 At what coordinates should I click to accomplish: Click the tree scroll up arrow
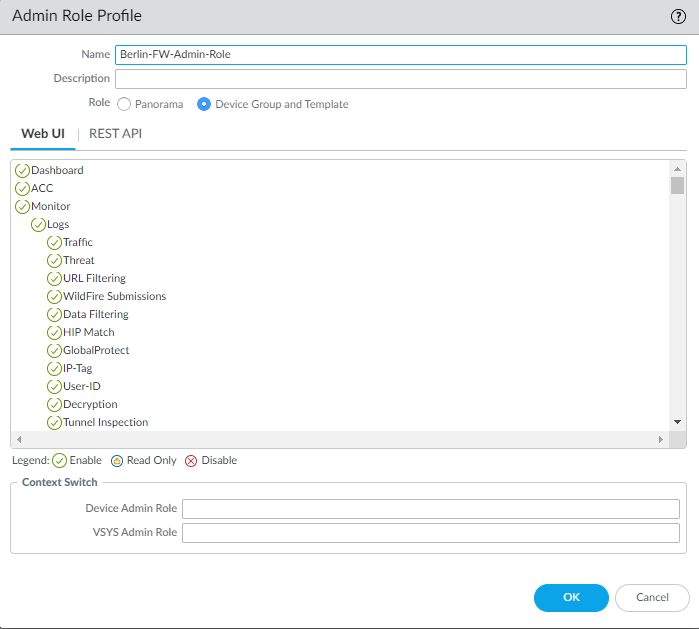tap(677, 169)
